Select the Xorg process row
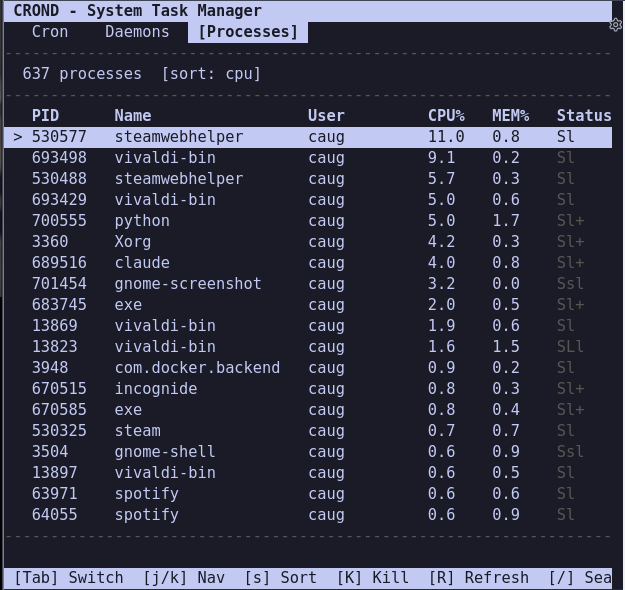The image size is (625, 590). 308,242
